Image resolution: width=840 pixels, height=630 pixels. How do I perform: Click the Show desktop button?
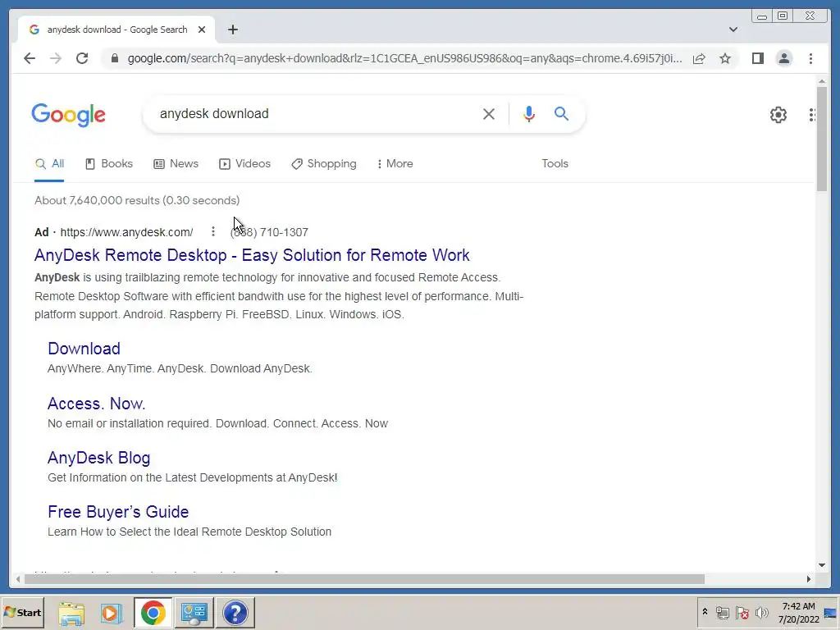(x=831, y=612)
